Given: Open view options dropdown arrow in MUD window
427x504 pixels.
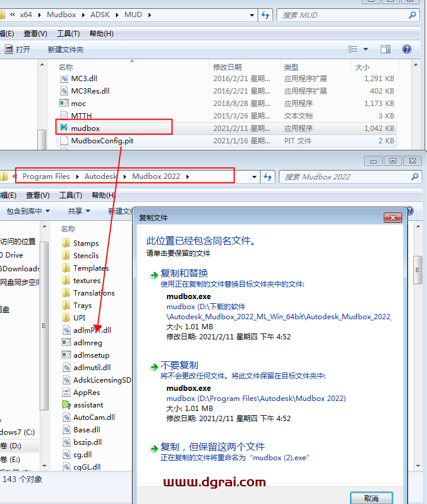Looking at the screenshot, I should (365, 49).
